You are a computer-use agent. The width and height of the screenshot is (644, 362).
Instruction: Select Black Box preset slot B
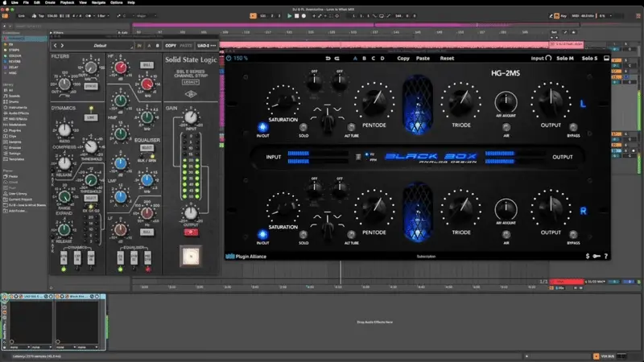click(365, 58)
